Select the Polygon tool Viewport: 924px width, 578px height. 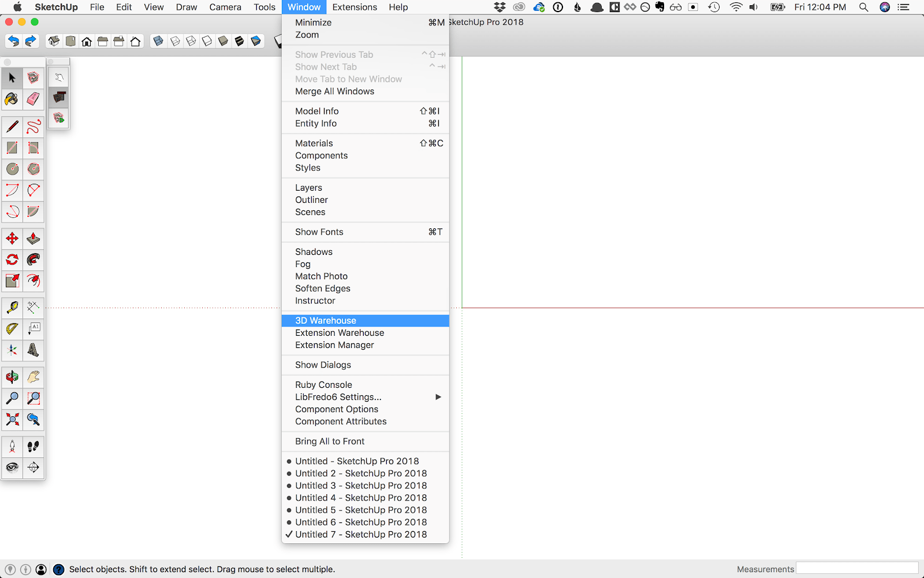tap(33, 169)
